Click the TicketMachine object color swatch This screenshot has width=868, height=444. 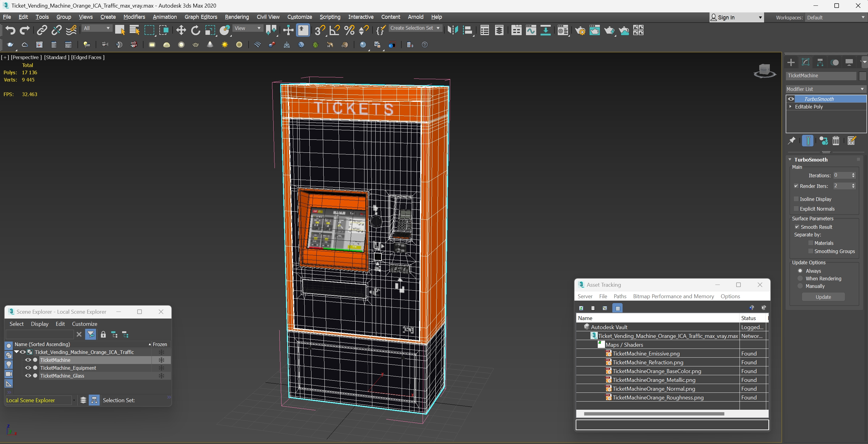862,75
